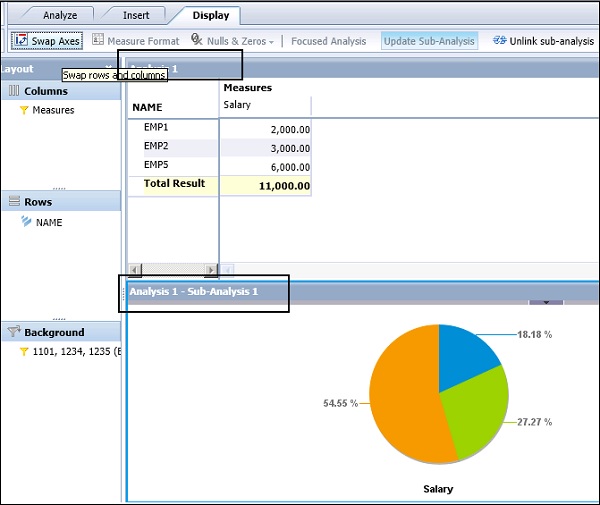Click the Nulls & Zeros icon
This screenshot has width=600, height=505.
coord(197,39)
